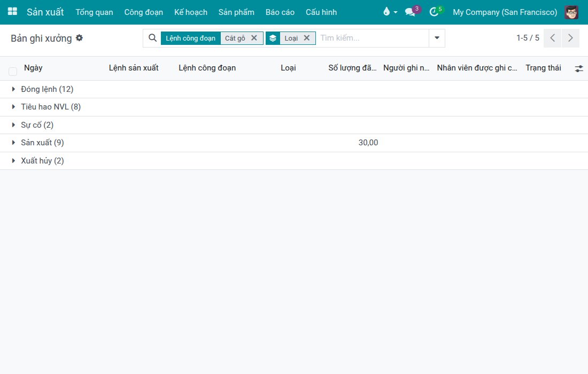Sort by the Trạng thái column header
Viewport: 588px width, 374px height.
(x=544, y=68)
